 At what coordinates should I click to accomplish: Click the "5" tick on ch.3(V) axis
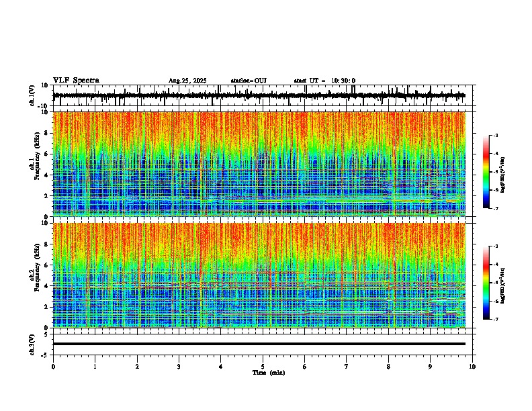[46, 334]
